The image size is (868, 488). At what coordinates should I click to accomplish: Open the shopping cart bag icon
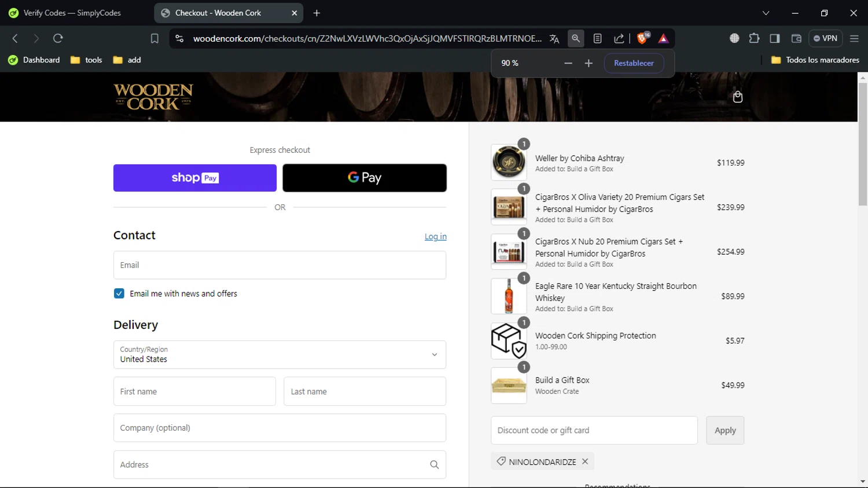click(738, 97)
